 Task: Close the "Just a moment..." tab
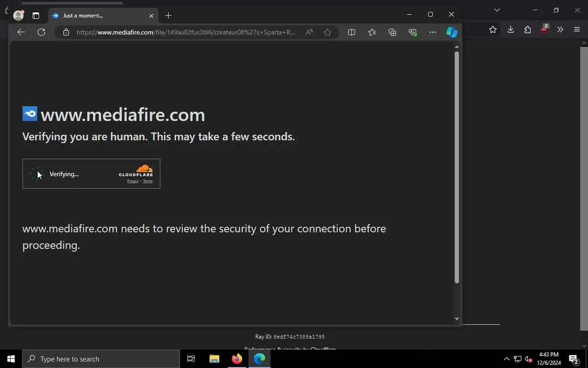(151, 16)
